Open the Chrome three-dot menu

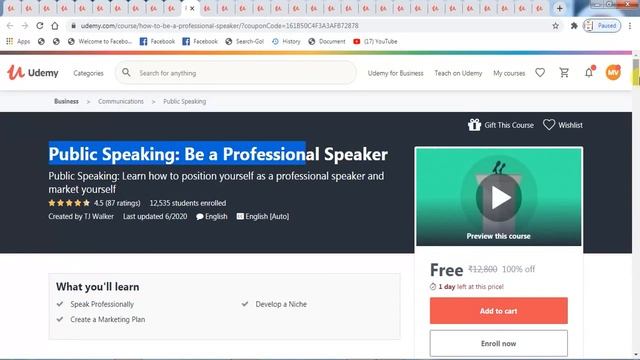[630, 26]
